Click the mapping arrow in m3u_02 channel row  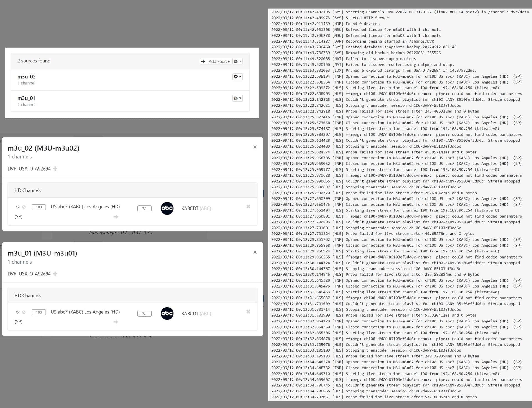116,217
